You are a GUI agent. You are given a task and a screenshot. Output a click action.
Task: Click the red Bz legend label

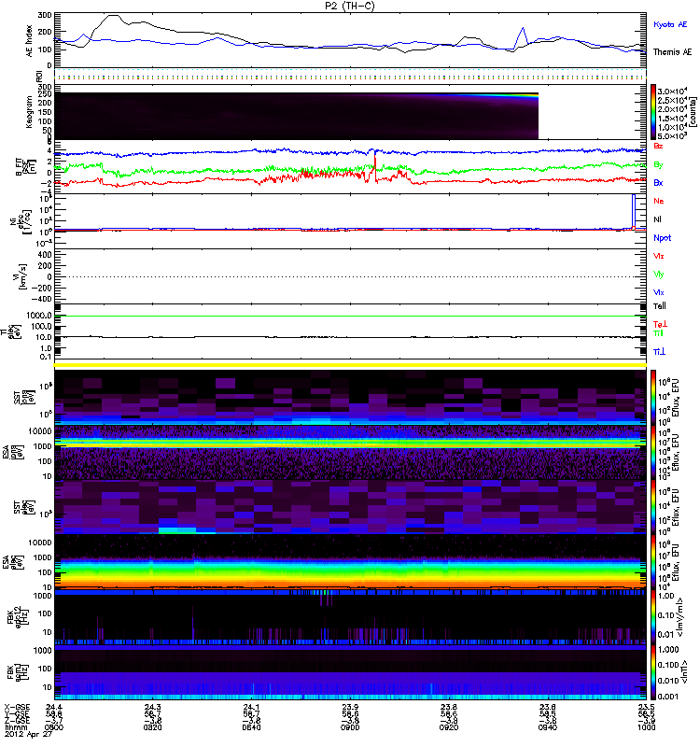click(x=659, y=147)
